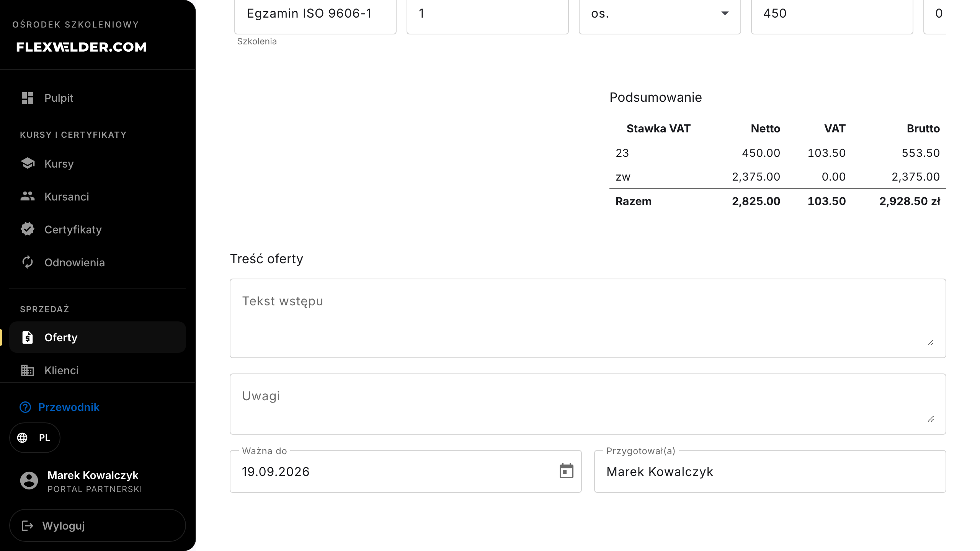This screenshot has height=551, width=980.
Task: Click the globe language icon
Action: point(23,438)
